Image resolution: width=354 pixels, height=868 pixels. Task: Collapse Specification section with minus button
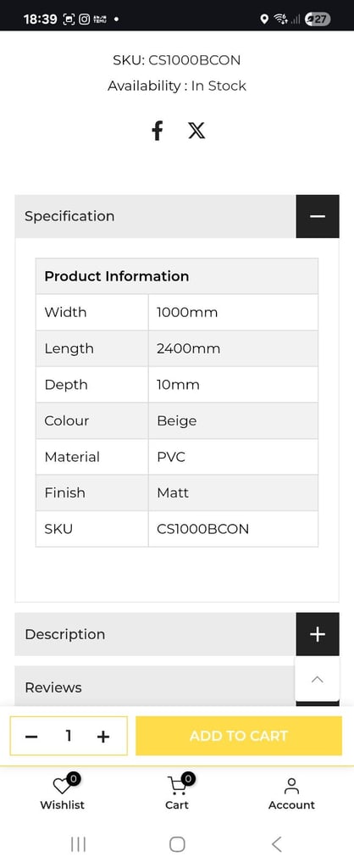click(x=318, y=216)
